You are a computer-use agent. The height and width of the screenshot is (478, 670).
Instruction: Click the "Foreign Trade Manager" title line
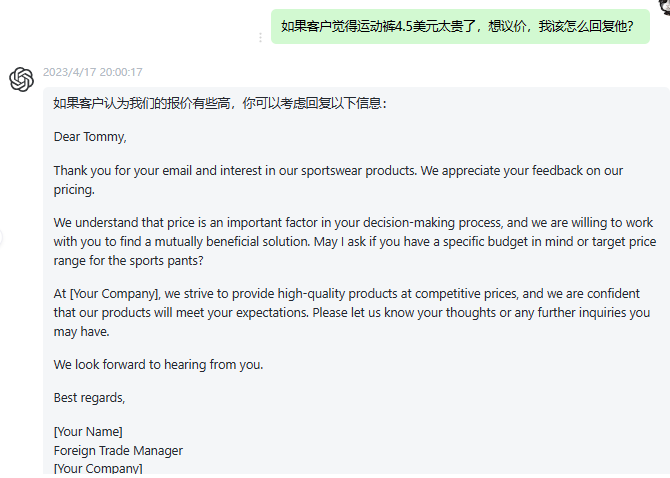click(x=118, y=450)
